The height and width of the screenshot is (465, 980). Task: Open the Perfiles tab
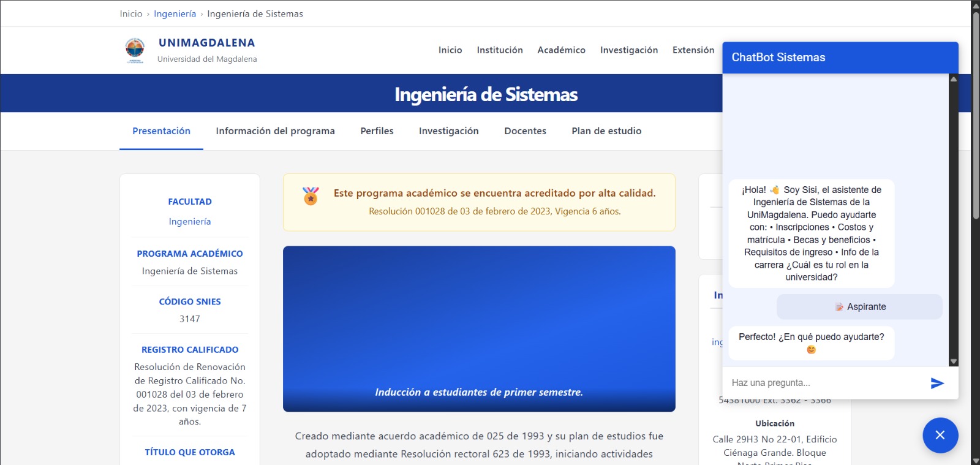pyautogui.click(x=377, y=131)
